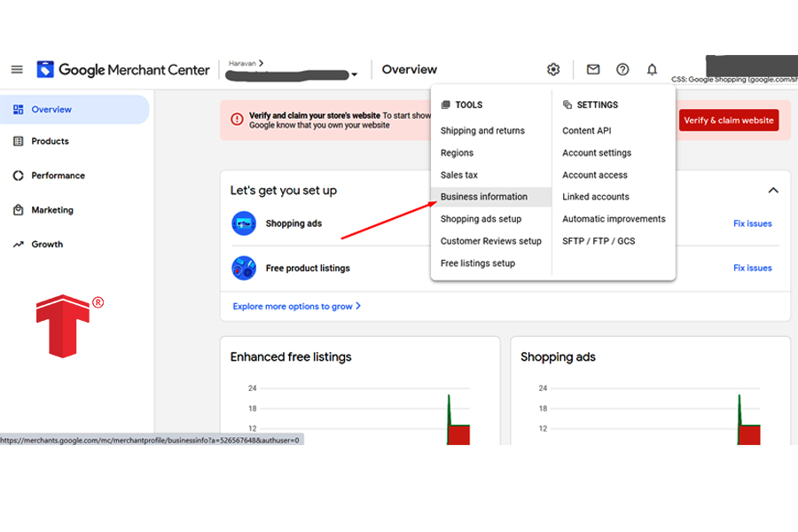Image resolution: width=798 pixels, height=532 pixels.
Task: Click the Enhanced free listings chart graph
Action: 359,413
